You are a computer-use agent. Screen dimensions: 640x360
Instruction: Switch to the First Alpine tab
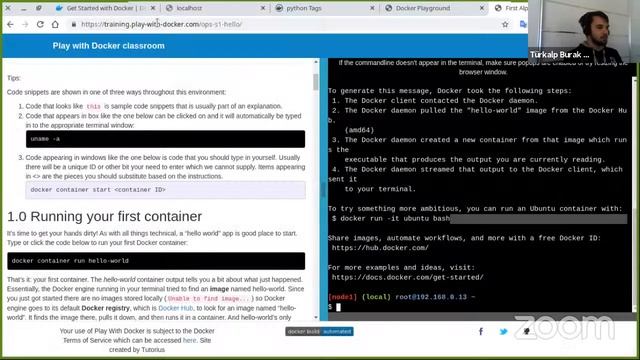510,8
